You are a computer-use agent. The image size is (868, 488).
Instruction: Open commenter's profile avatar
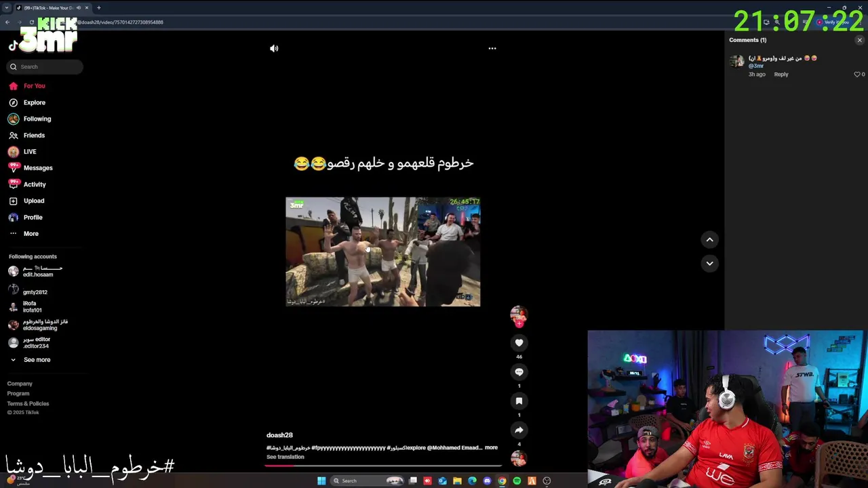737,61
